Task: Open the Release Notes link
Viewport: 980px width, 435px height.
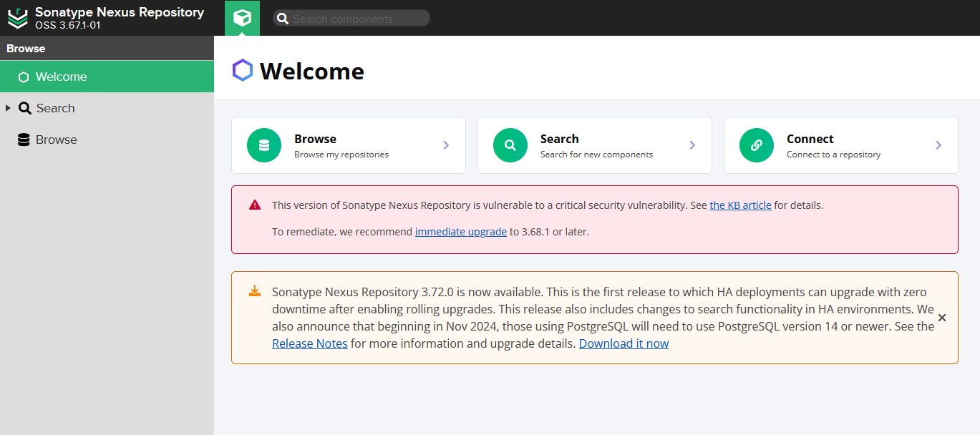Action: 310,343
